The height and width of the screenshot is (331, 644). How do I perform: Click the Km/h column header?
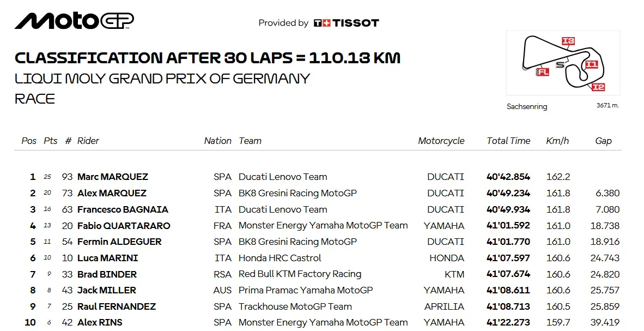(x=557, y=141)
